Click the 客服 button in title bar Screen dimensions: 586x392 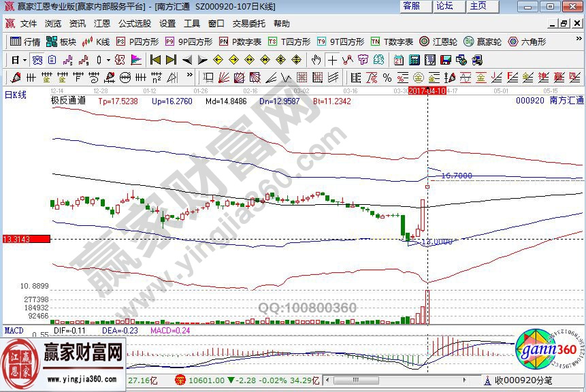point(412,6)
